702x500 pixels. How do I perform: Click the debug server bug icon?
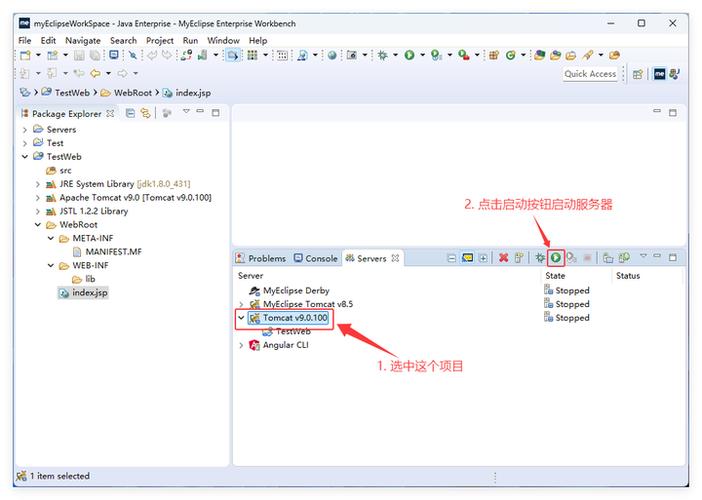pos(540,258)
